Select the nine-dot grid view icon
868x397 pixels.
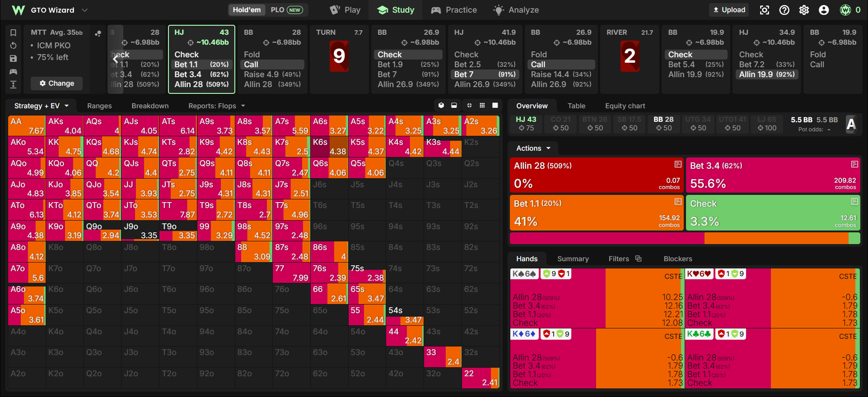click(482, 106)
